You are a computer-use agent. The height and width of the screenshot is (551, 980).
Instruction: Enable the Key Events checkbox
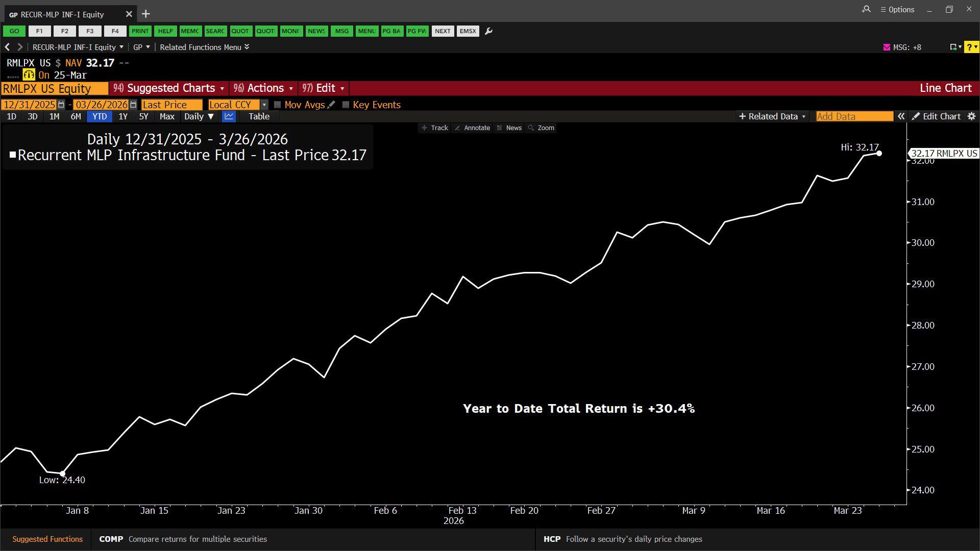(x=346, y=105)
